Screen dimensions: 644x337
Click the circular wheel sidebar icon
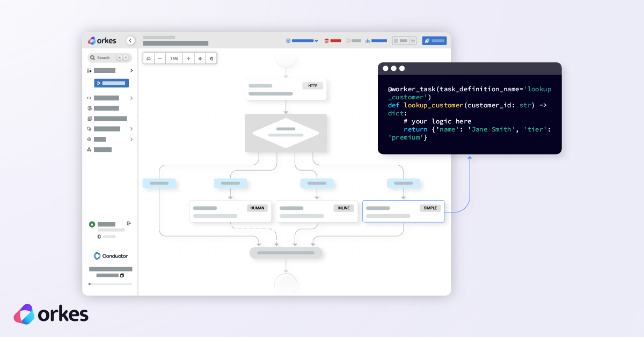pyautogui.click(x=89, y=139)
